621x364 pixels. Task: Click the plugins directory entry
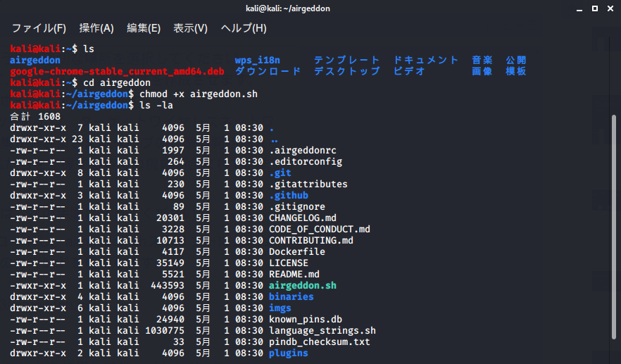coord(289,353)
